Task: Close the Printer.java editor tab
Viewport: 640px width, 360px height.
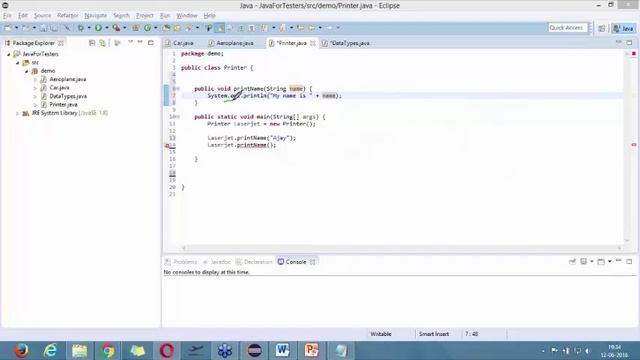Action: [313, 43]
